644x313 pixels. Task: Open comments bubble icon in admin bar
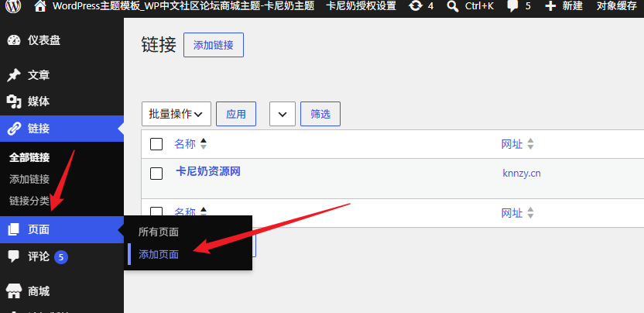(x=512, y=5)
